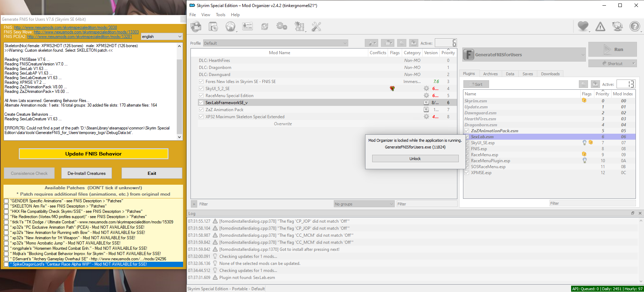Click the Update globe icon
This screenshot has height=292, width=644.
click(618, 26)
